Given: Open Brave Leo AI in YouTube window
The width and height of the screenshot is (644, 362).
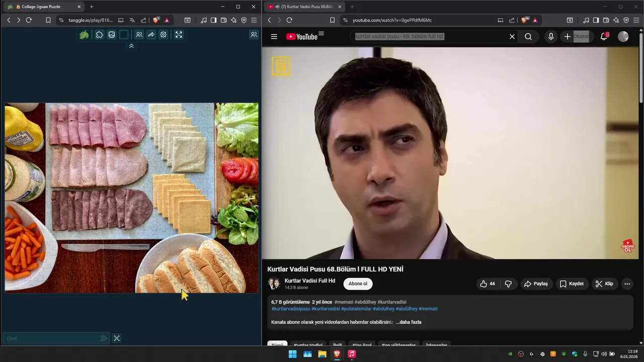Looking at the screenshot, I should (x=616, y=20).
